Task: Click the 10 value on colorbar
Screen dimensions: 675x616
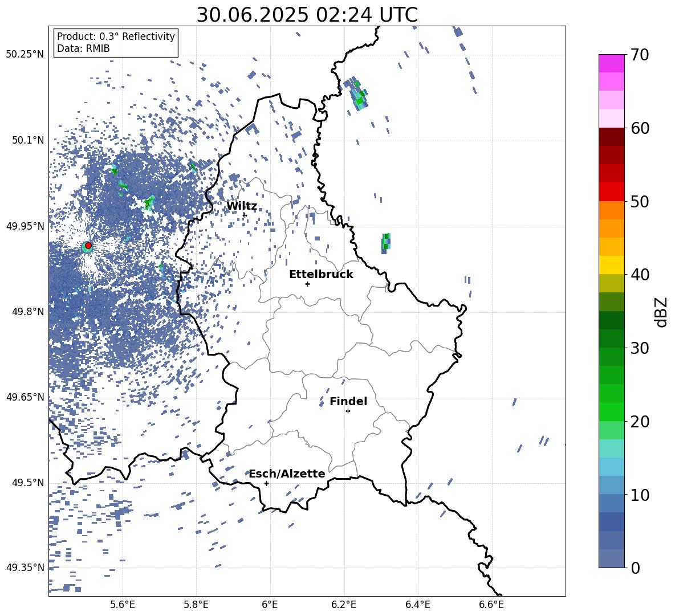Action: coord(640,495)
